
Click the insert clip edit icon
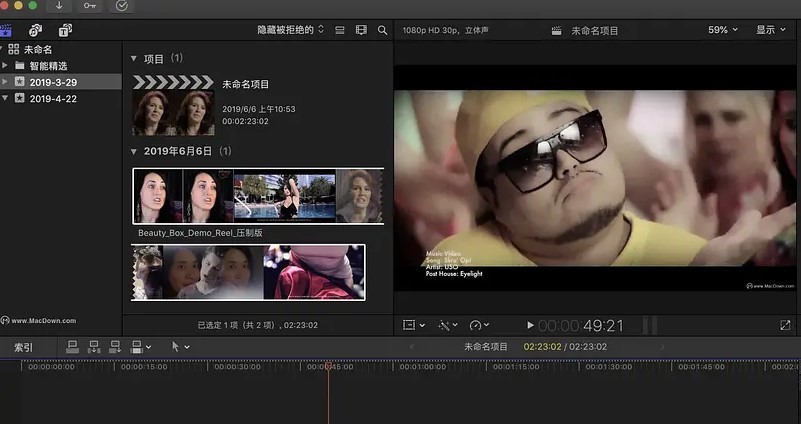click(94, 347)
